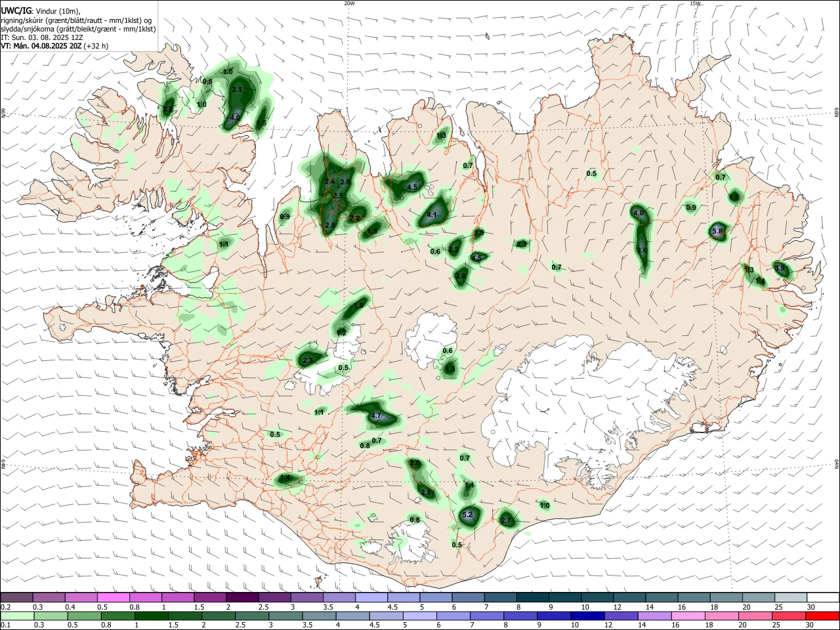Click the 0.1 label under the rain legend
Image resolution: width=840 pixels, height=630 pixels.
click(5, 625)
